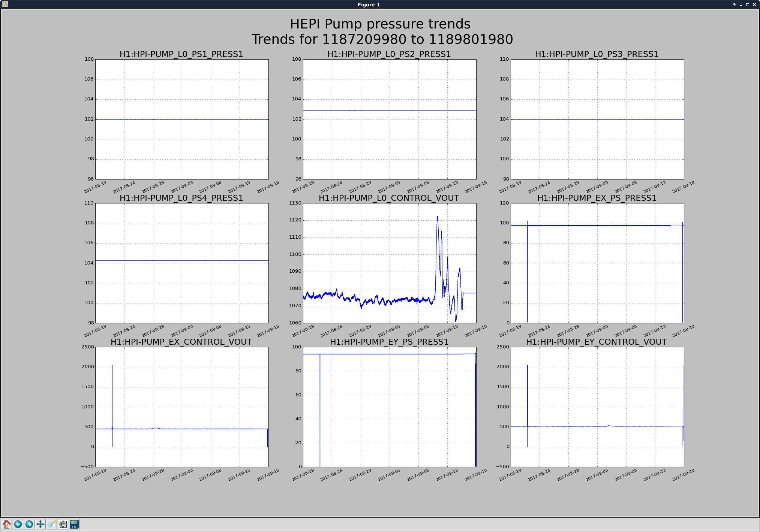
Task: Open Configure subplots tool
Action: (63, 524)
